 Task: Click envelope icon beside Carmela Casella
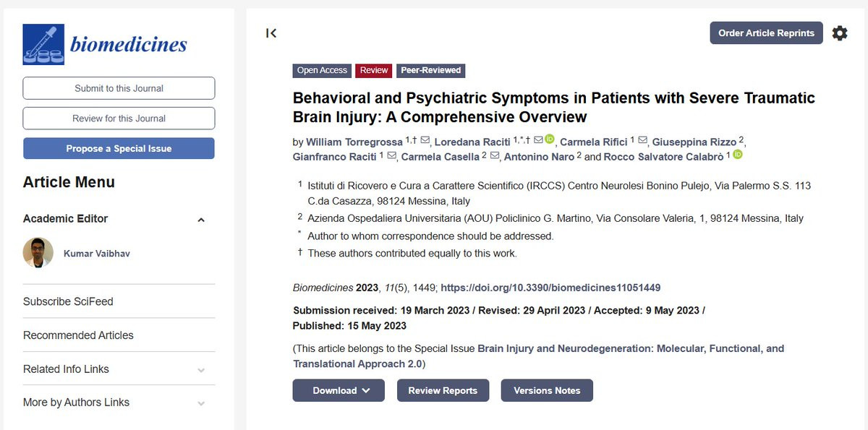pyautogui.click(x=495, y=156)
